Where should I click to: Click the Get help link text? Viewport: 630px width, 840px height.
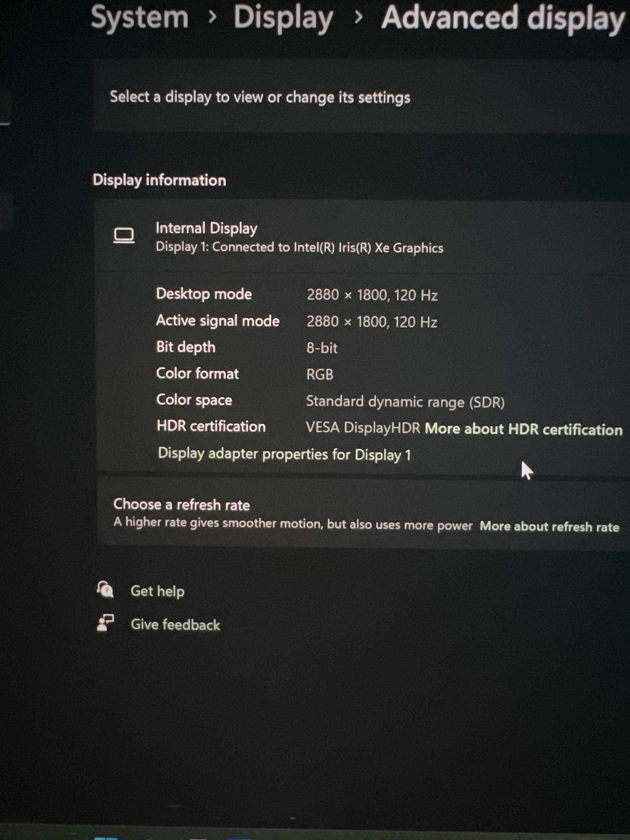[x=158, y=591]
